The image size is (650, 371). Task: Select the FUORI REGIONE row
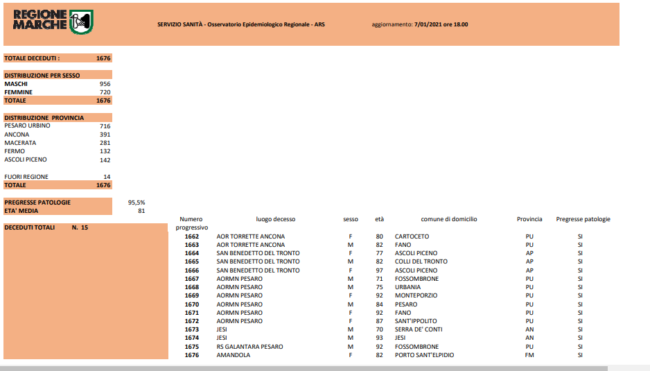tap(58, 177)
